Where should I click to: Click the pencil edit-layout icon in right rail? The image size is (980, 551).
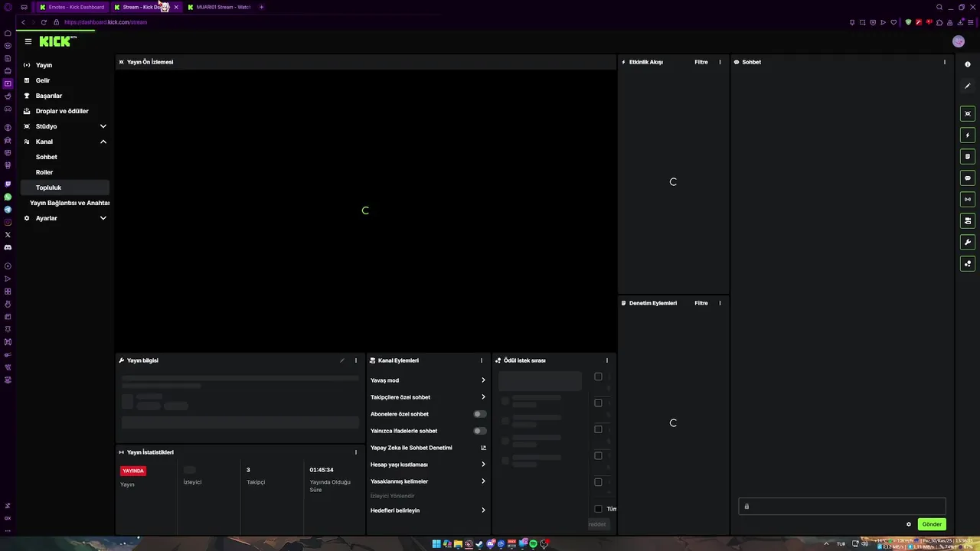pyautogui.click(x=968, y=86)
